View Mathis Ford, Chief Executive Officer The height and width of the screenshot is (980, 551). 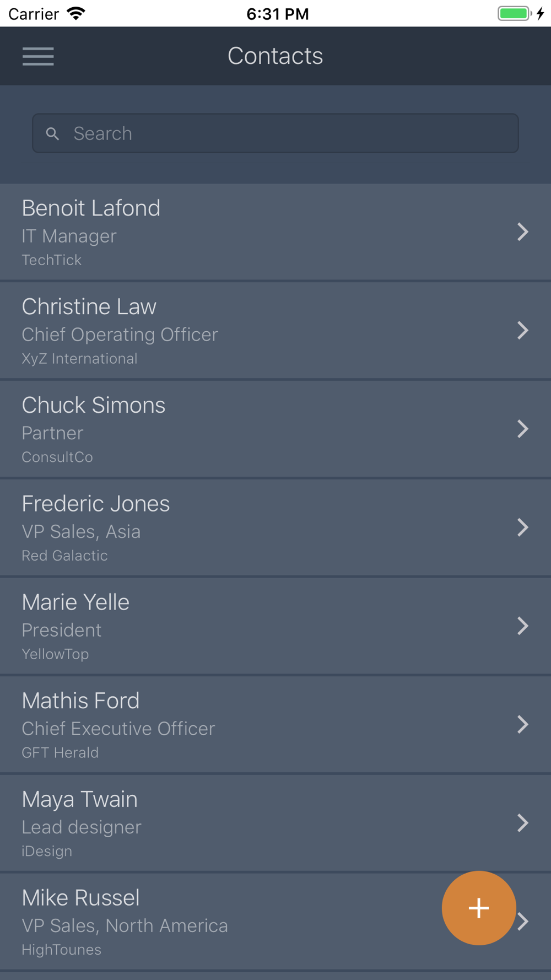click(275, 724)
